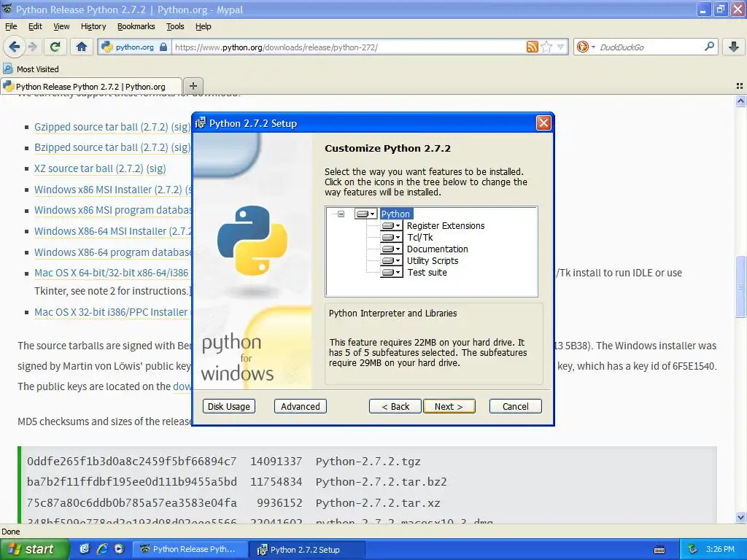The image size is (747, 560).
Task: Open Register Extensions install option dropdown
Action: tap(391, 226)
